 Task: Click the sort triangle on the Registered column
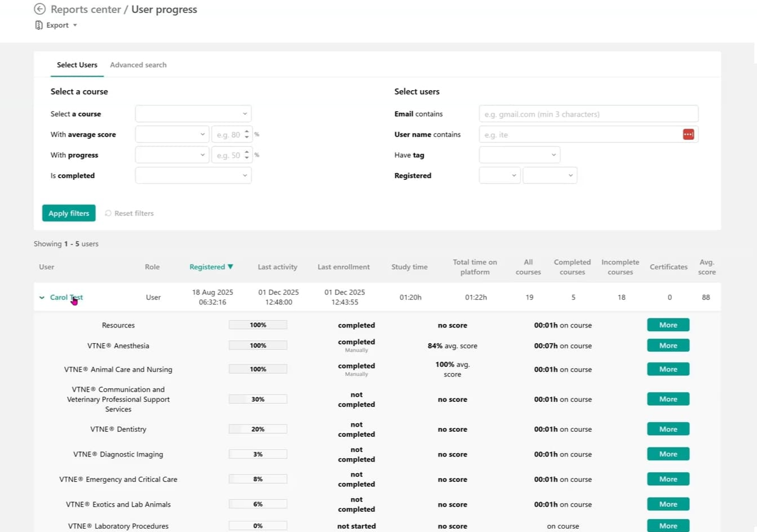[230, 267]
